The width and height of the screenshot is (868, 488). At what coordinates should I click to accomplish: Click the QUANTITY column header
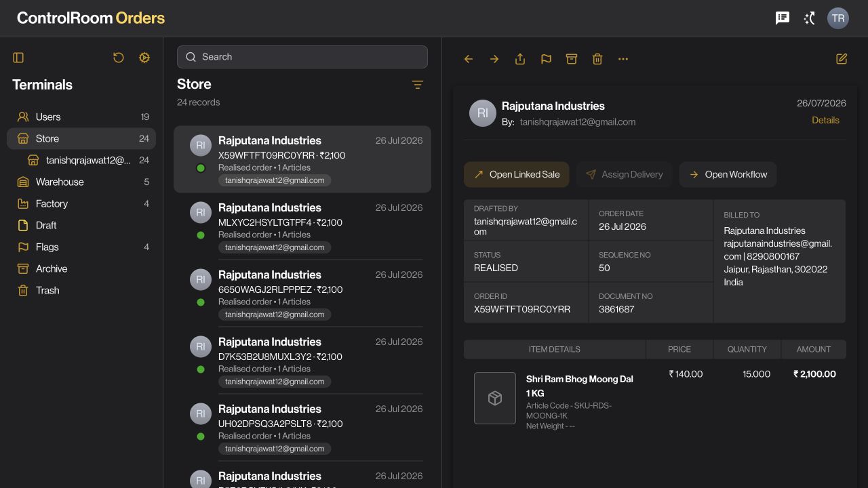coord(747,349)
